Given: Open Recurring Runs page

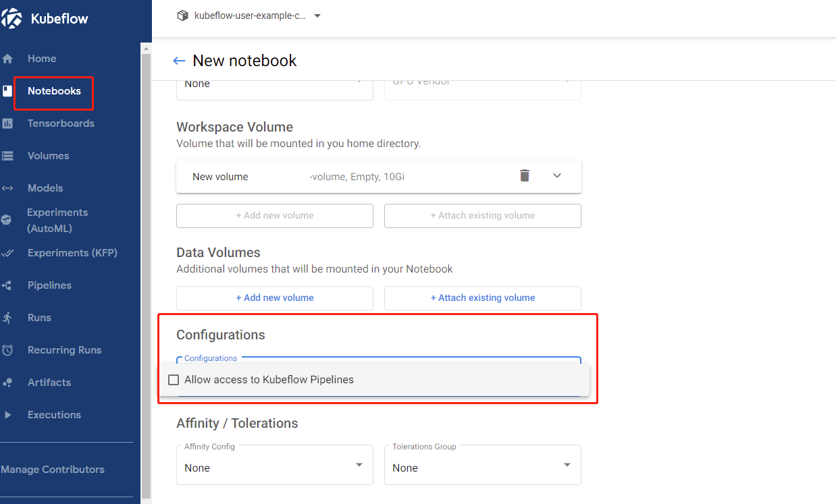Looking at the screenshot, I should [64, 350].
